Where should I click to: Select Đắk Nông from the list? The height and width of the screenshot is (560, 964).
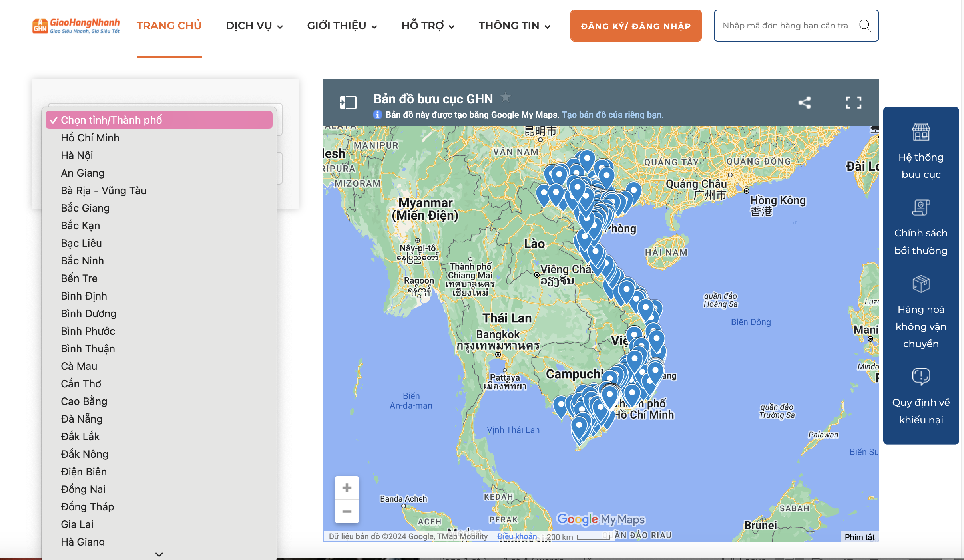(159, 454)
